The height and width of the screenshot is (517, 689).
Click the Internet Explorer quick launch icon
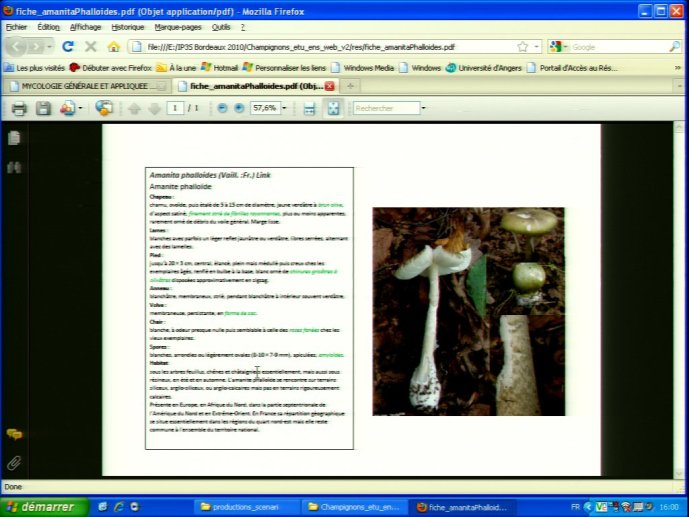pyautogui.click(x=119, y=507)
